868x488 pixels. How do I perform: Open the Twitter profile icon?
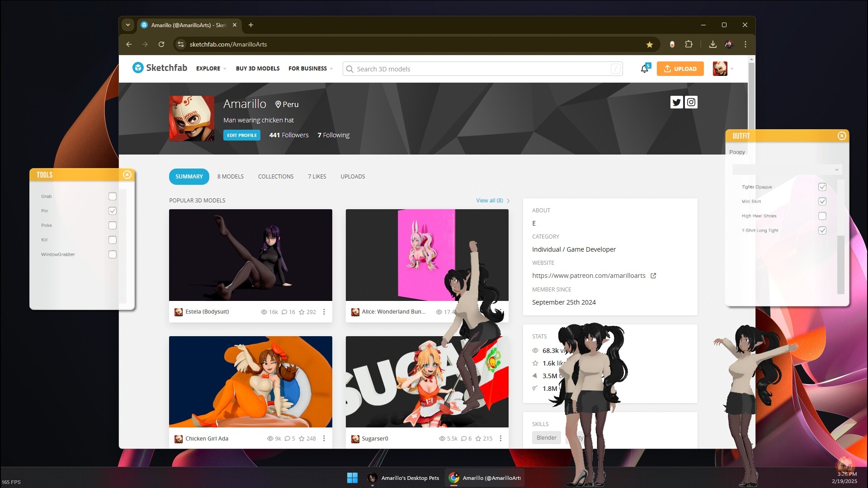point(676,102)
